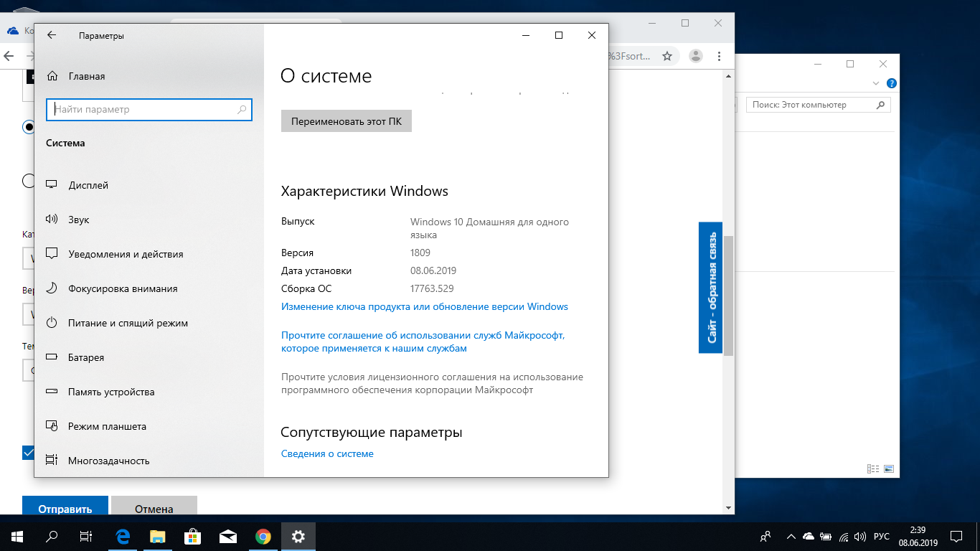Click Chrome page vertical scrollbar thumb
This screenshot has height=551, width=980.
click(729, 296)
